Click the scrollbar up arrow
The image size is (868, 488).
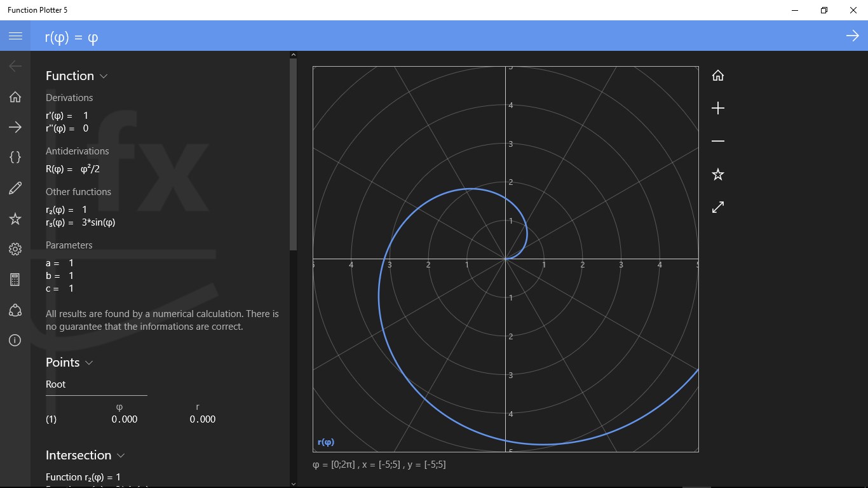tap(293, 55)
